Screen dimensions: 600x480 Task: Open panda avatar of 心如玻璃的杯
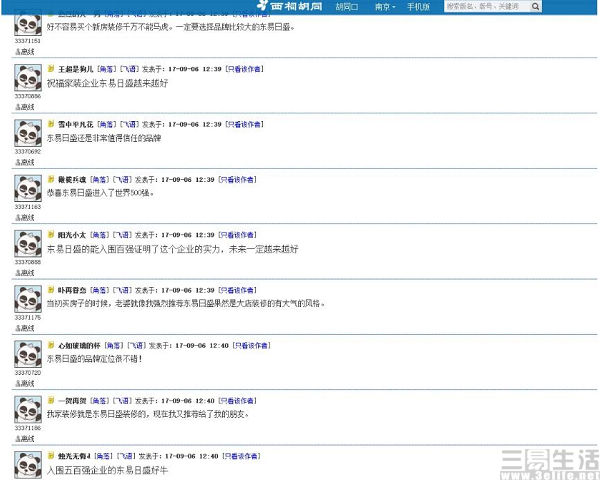[x=28, y=354]
